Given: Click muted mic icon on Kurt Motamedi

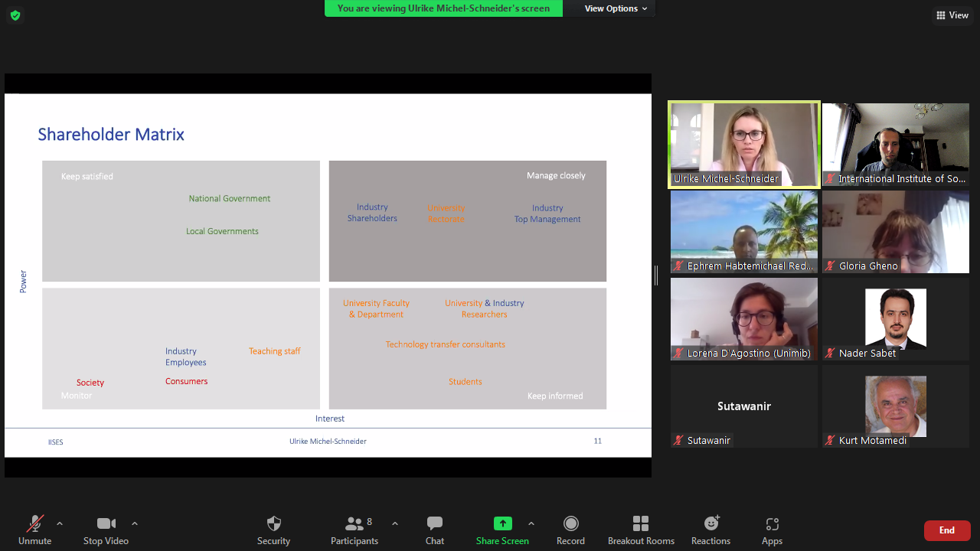Looking at the screenshot, I should click(x=830, y=441).
